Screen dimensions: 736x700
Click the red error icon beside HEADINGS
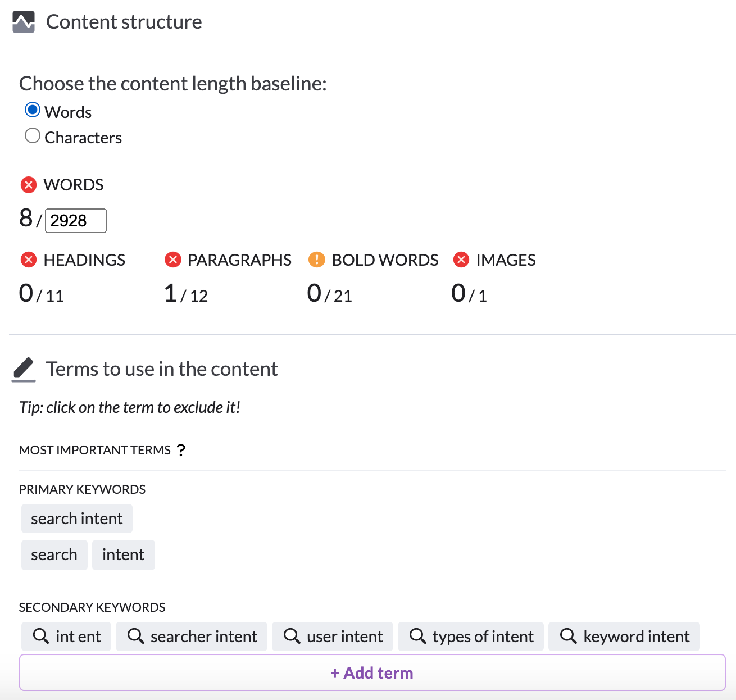[29, 260]
